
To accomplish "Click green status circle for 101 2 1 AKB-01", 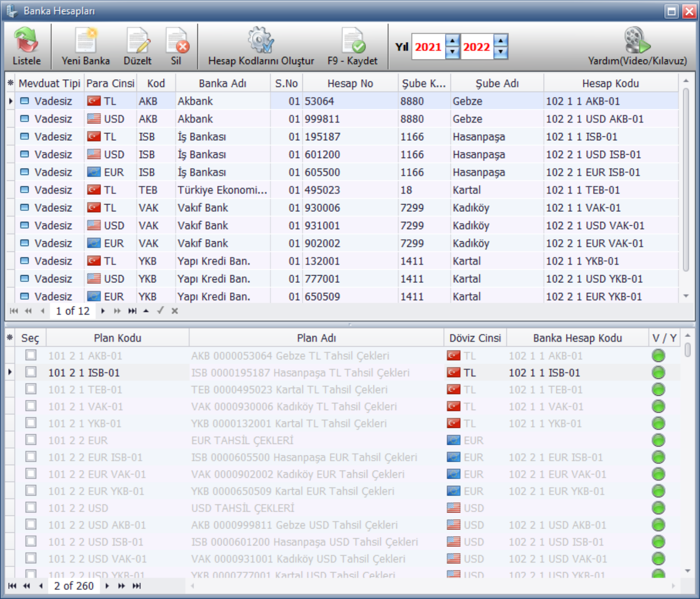I will click(658, 356).
